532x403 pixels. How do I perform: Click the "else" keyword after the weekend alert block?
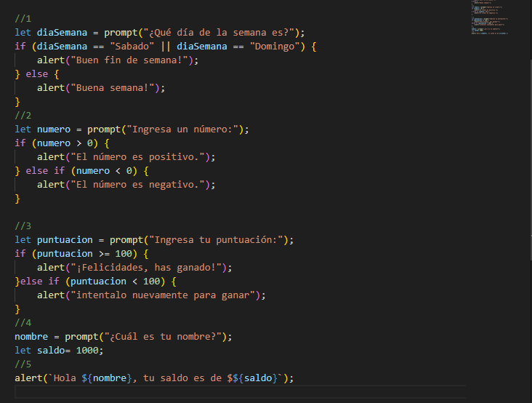click(x=36, y=74)
